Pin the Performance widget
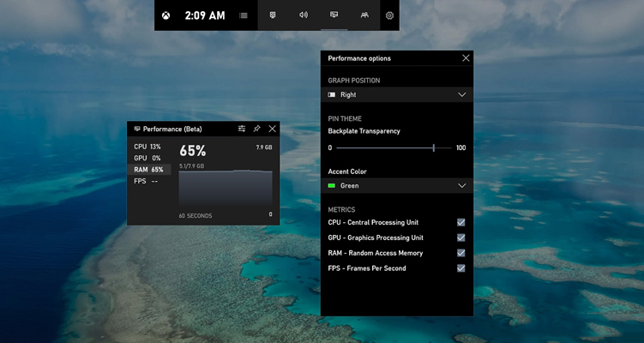This screenshot has height=343, width=644. [256, 129]
